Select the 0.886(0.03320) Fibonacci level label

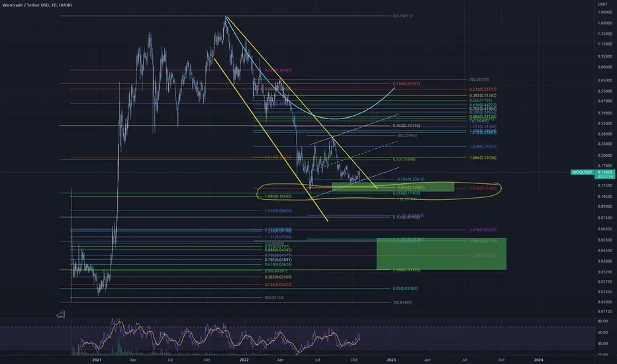point(406,270)
